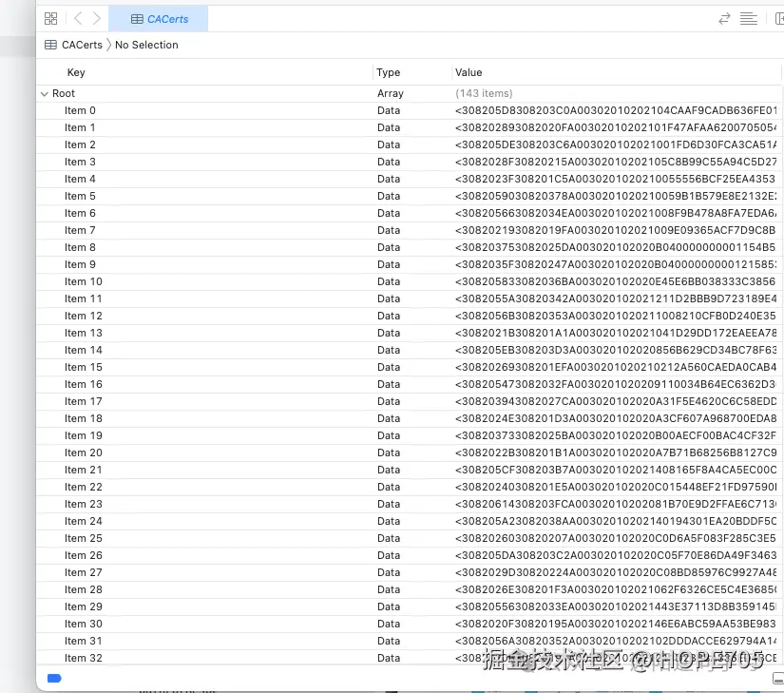784x693 pixels.
Task: Select the CACerts tab
Action: 159,19
